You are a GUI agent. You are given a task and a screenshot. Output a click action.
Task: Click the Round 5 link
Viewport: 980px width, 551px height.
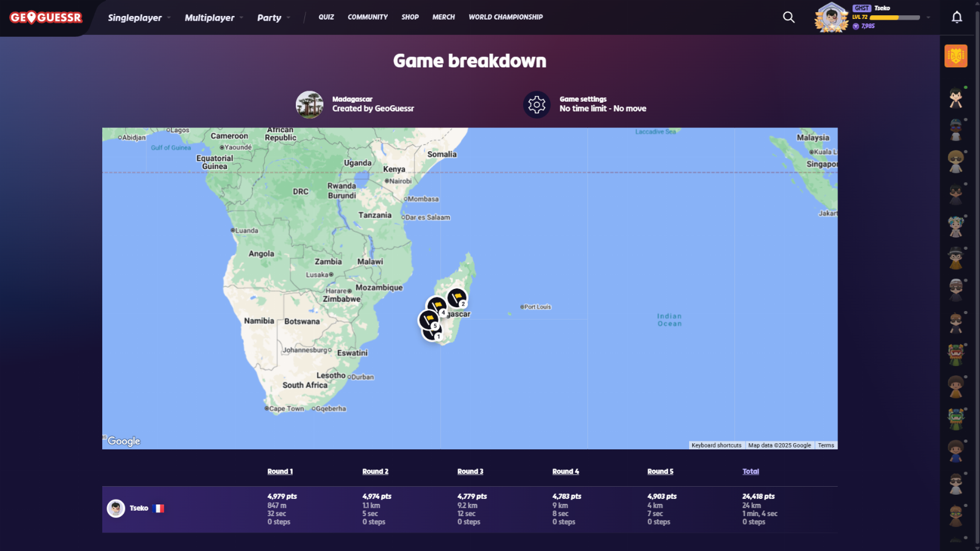click(660, 471)
